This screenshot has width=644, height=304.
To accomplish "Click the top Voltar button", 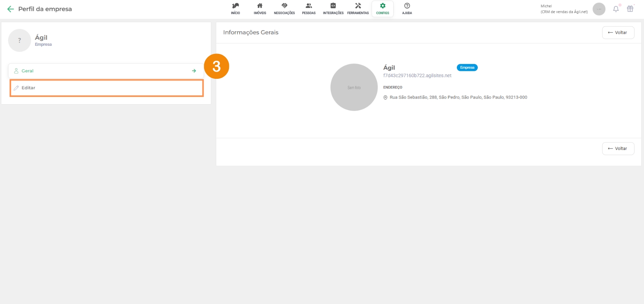I will point(618,33).
